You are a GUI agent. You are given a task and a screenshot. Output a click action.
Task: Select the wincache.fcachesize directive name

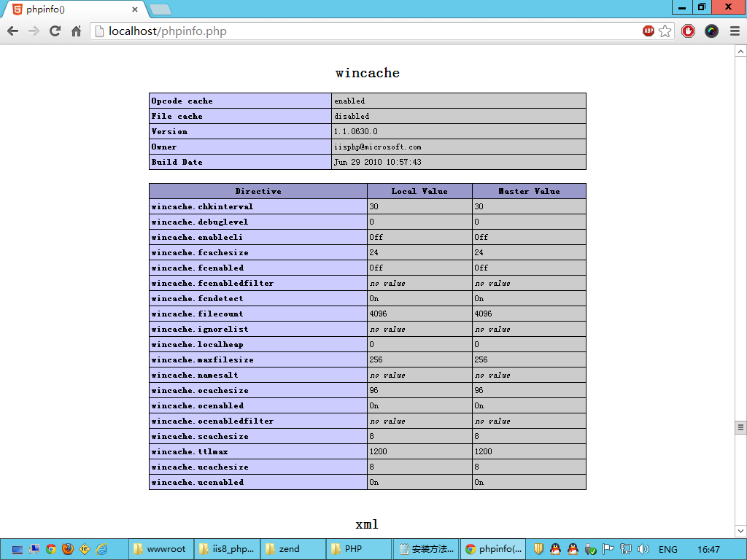click(x=200, y=252)
